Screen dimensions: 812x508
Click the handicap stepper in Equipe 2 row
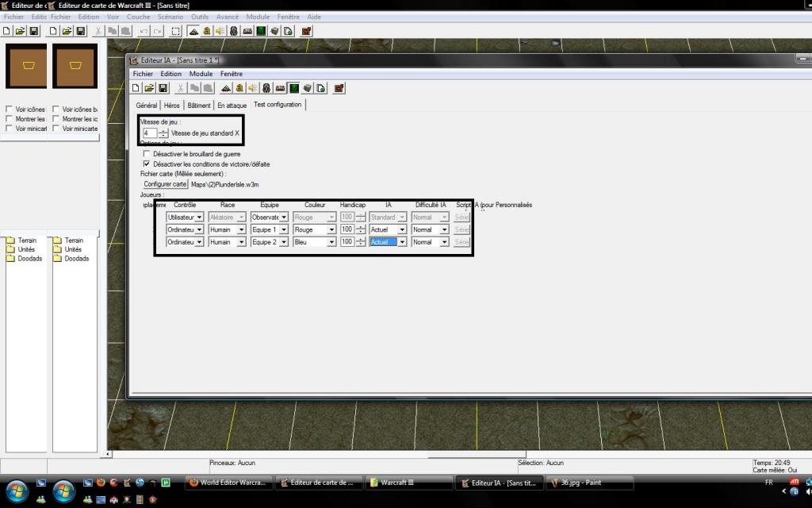pyautogui.click(x=361, y=242)
